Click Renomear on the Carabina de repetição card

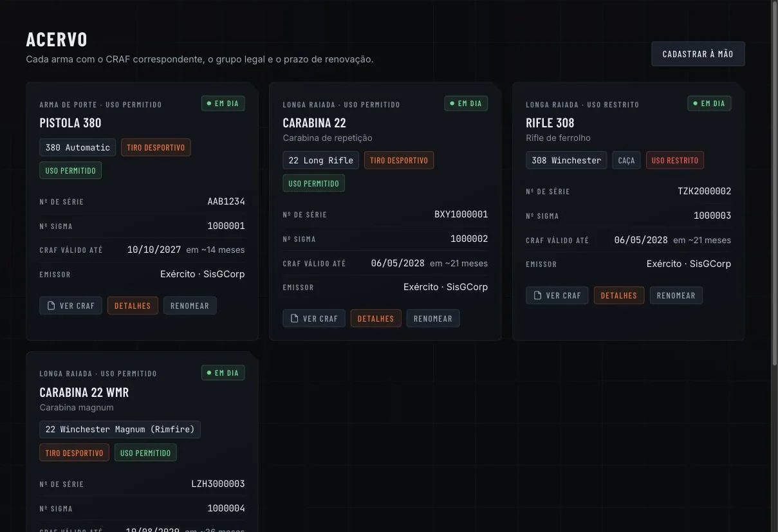(x=433, y=318)
